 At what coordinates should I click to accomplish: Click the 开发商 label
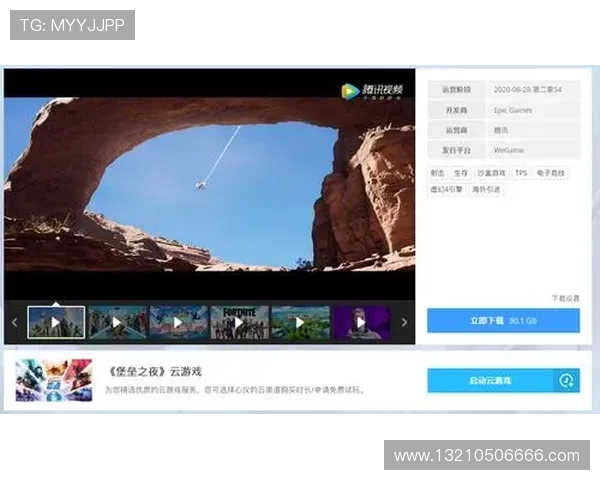[x=456, y=110]
